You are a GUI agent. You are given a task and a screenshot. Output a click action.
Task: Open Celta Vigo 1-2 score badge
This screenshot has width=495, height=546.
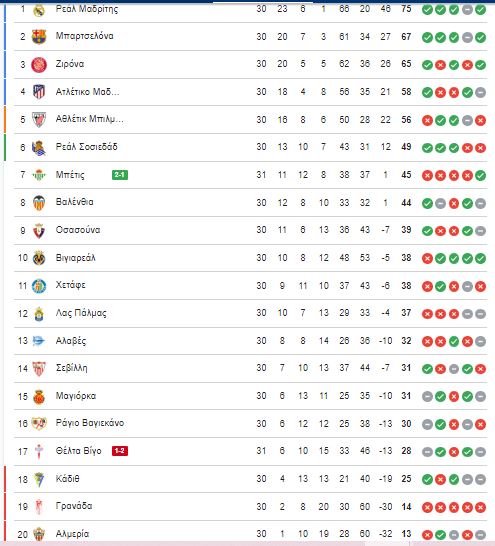pyautogui.click(x=120, y=451)
